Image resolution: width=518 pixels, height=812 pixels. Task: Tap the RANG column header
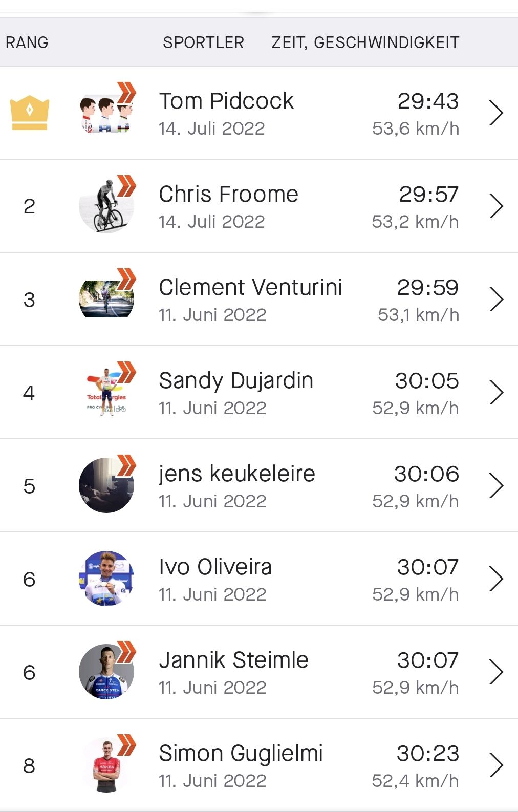click(27, 42)
